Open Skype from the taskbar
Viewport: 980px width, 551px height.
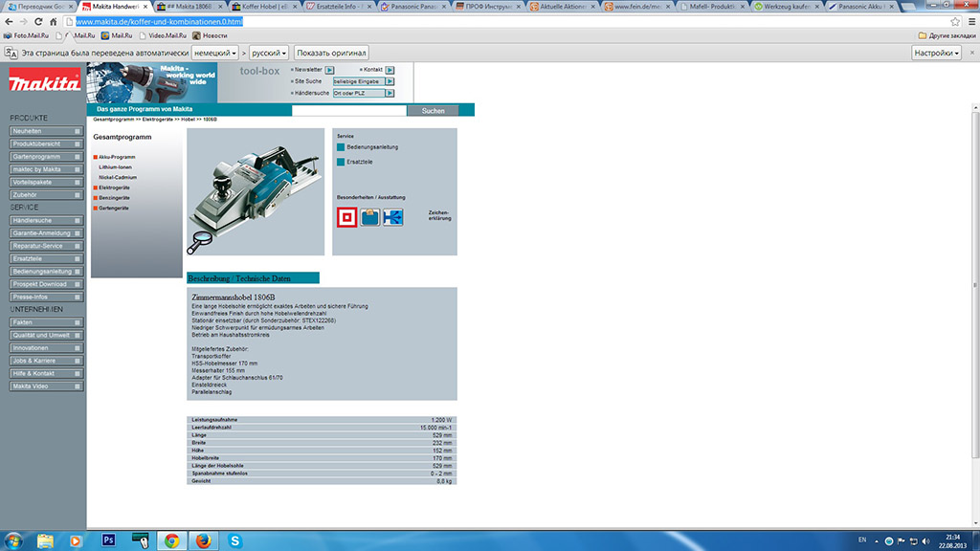(x=235, y=540)
